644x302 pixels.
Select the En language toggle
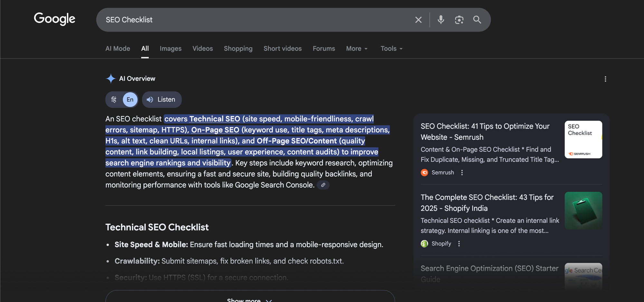[x=130, y=100]
